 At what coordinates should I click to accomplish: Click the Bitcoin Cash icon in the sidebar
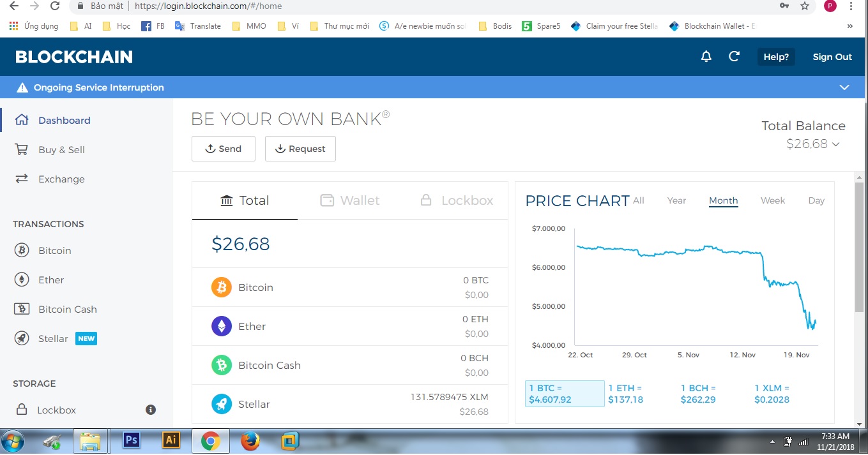(22, 309)
